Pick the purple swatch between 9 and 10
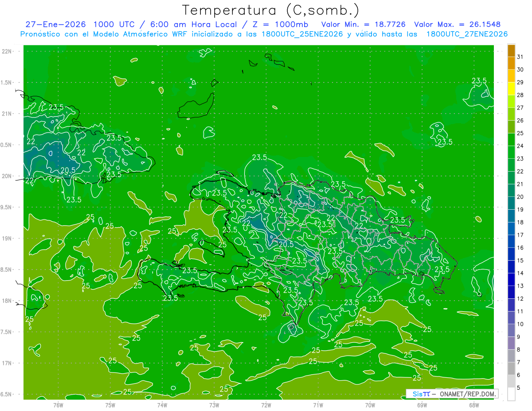Viewport: 532px width, 411px height. (512, 331)
